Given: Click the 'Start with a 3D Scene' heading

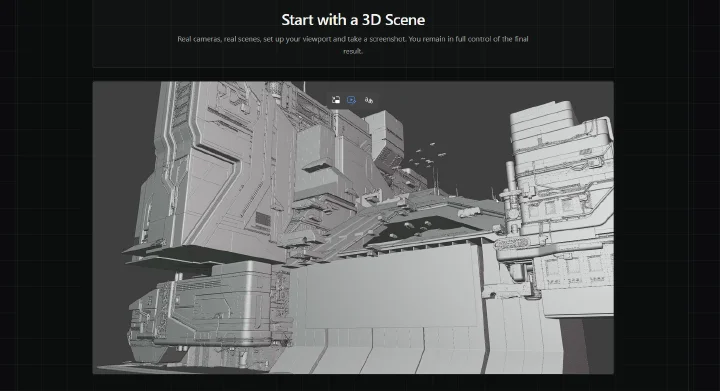Looking at the screenshot, I should [353, 20].
